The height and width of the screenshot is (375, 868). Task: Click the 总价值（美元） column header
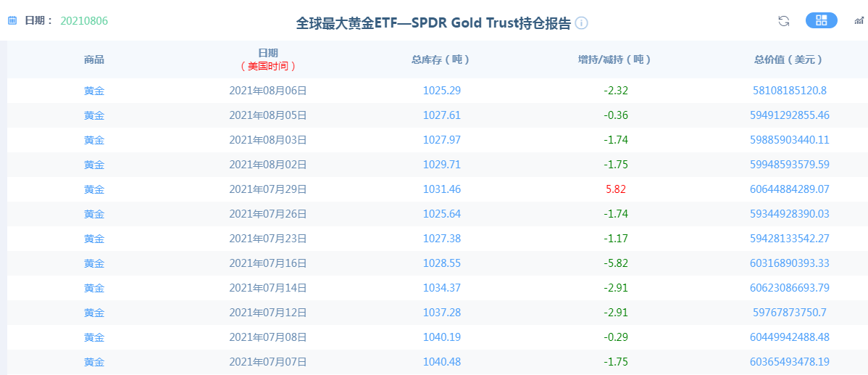[x=790, y=59]
